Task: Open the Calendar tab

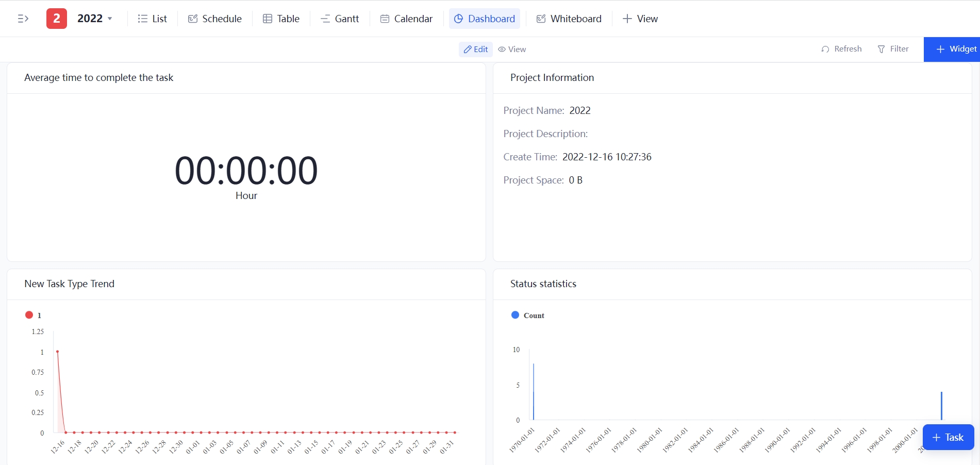Action: pos(406,18)
